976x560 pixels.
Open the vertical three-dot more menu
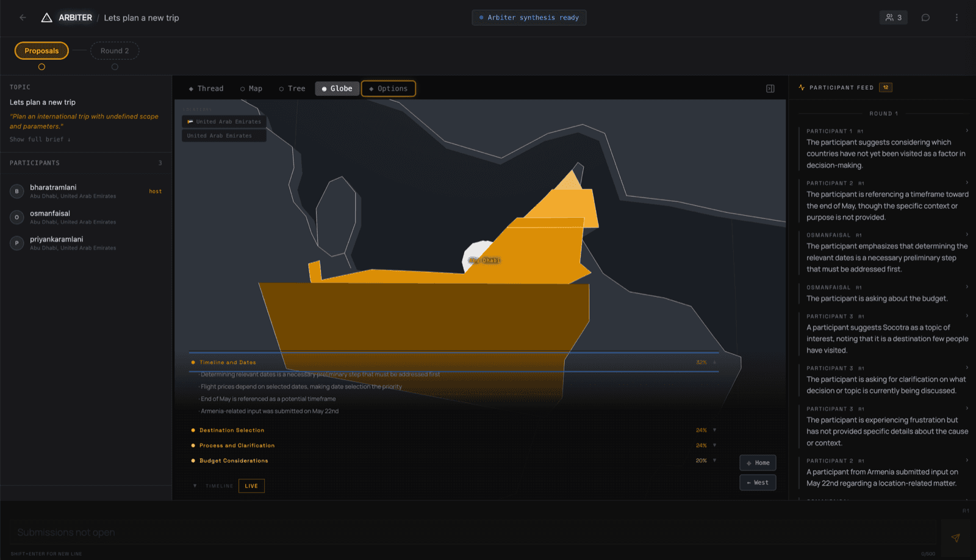point(956,18)
